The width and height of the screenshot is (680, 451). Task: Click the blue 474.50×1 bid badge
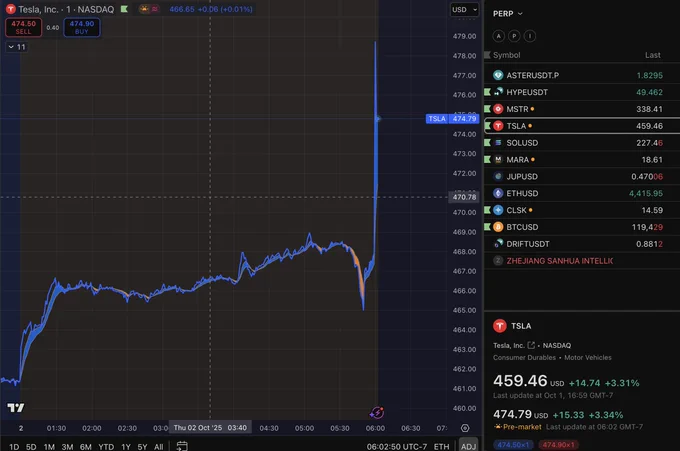click(513, 444)
